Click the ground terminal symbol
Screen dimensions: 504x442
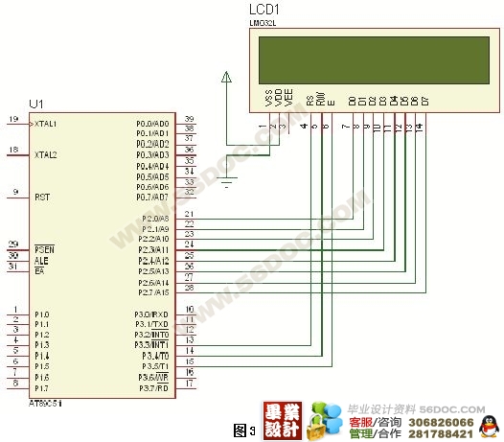[x=226, y=182]
